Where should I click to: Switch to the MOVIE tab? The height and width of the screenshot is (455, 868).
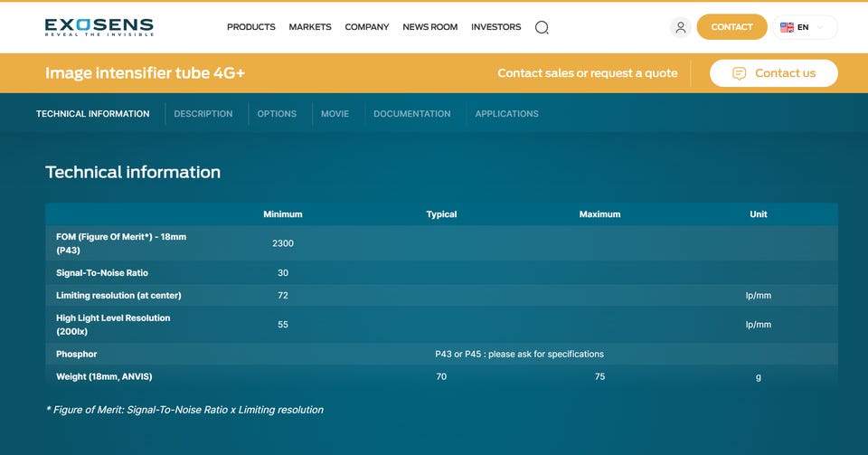(x=335, y=113)
